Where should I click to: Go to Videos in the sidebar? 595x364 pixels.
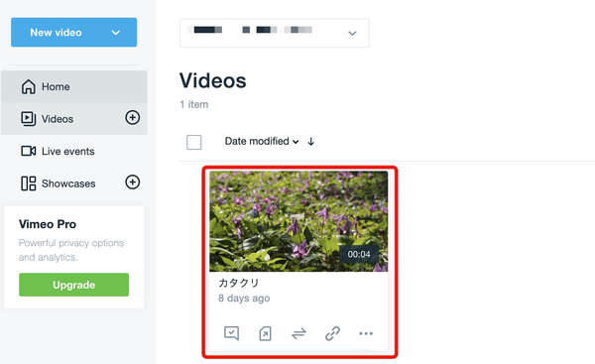pos(74,119)
